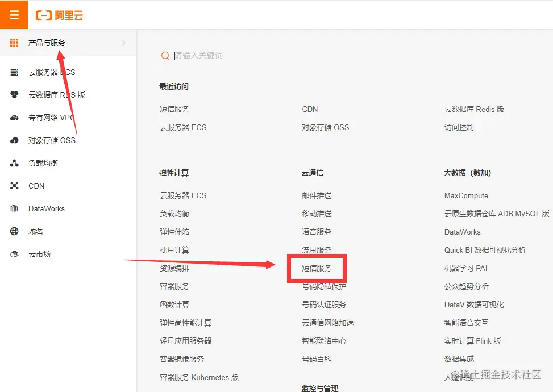Expand the 产品与服务 chevron arrow
The height and width of the screenshot is (392, 553).
123,43
